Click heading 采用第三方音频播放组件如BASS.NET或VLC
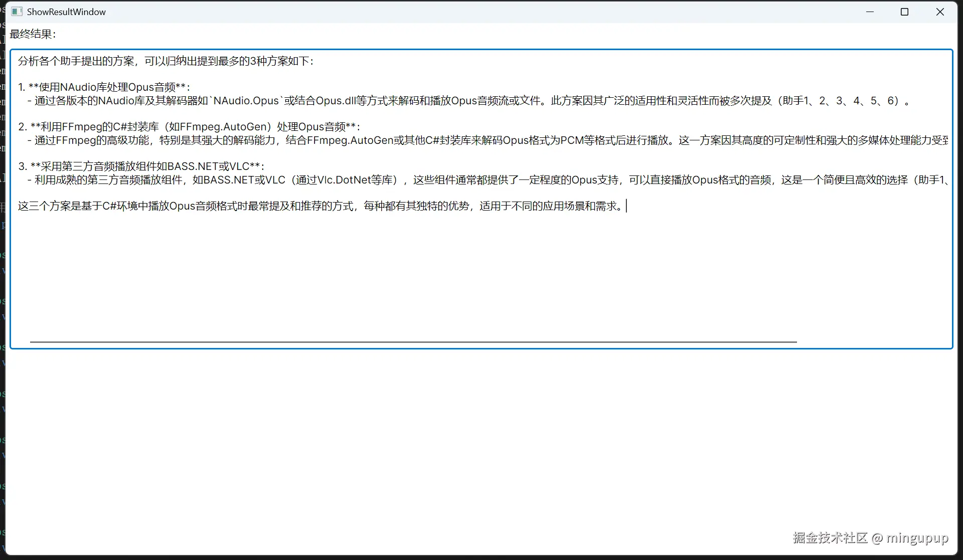The image size is (963, 560). tap(145, 166)
